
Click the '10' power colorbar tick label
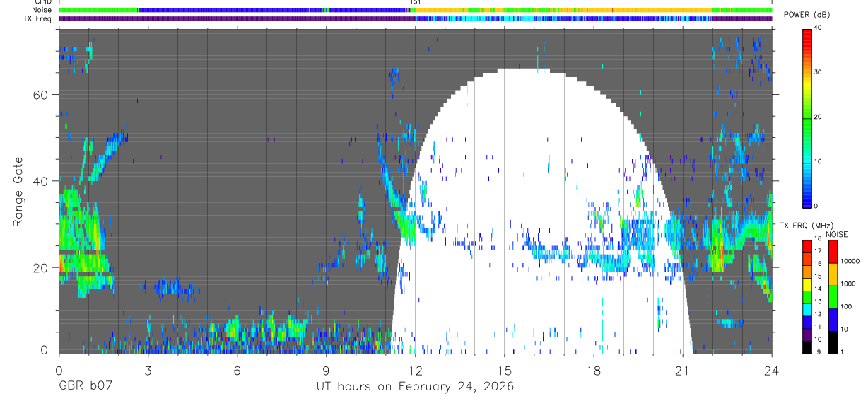tap(819, 162)
